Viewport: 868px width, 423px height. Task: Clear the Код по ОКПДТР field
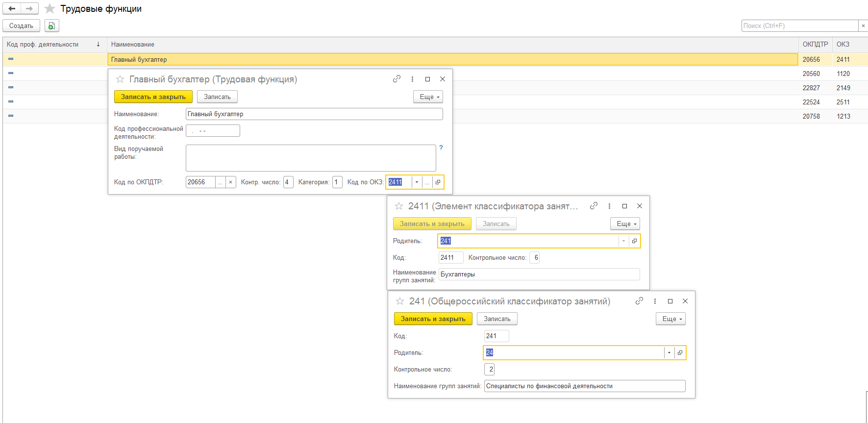click(230, 182)
